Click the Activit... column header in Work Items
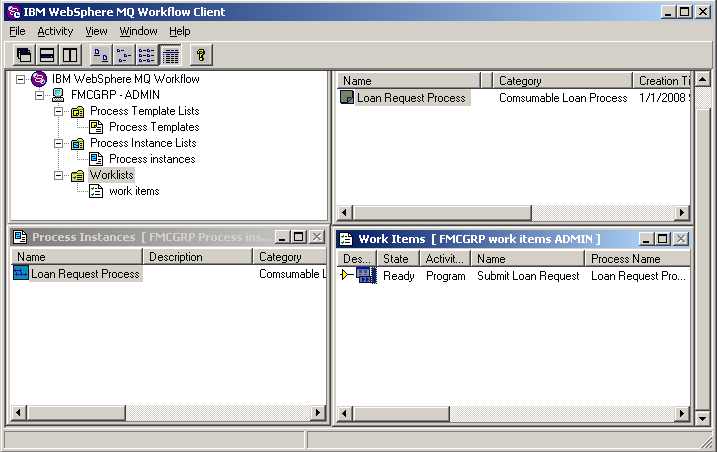The width and height of the screenshot is (717, 452). pyautogui.click(x=445, y=259)
